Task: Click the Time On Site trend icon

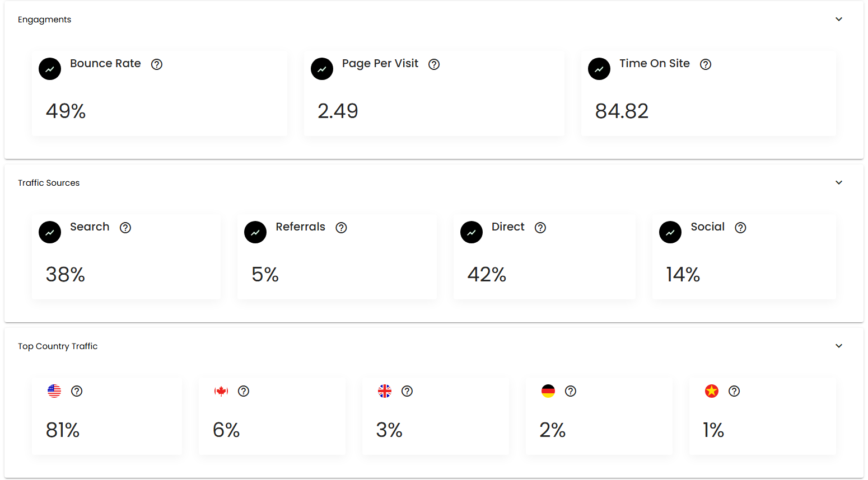Action: pos(599,68)
